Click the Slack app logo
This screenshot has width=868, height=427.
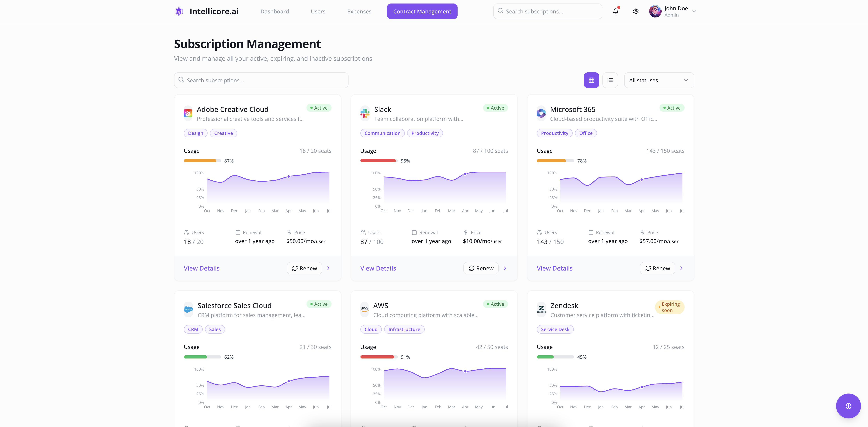(x=364, y=113)
